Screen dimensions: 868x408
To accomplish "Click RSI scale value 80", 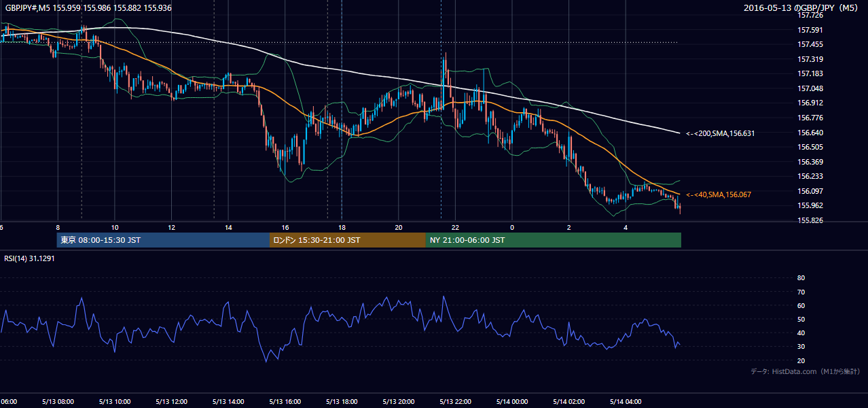I will click(x=801, y=278).
